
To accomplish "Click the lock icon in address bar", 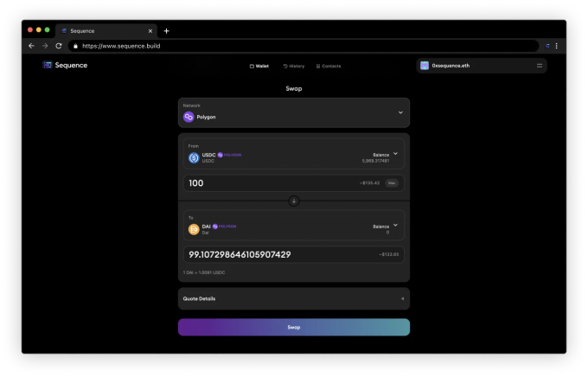I will point(75,46).
